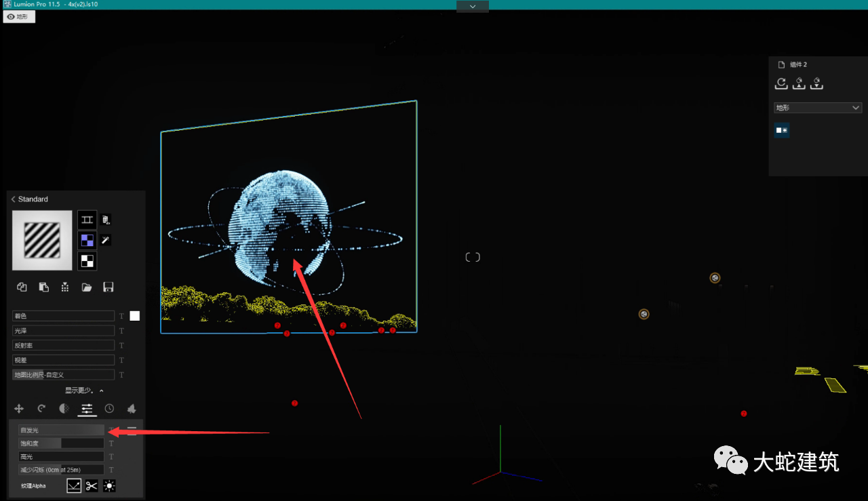The width and height of the screenshot is (868, 501).
Task: Go back from the Standard material panel
Action: point(13,199)
